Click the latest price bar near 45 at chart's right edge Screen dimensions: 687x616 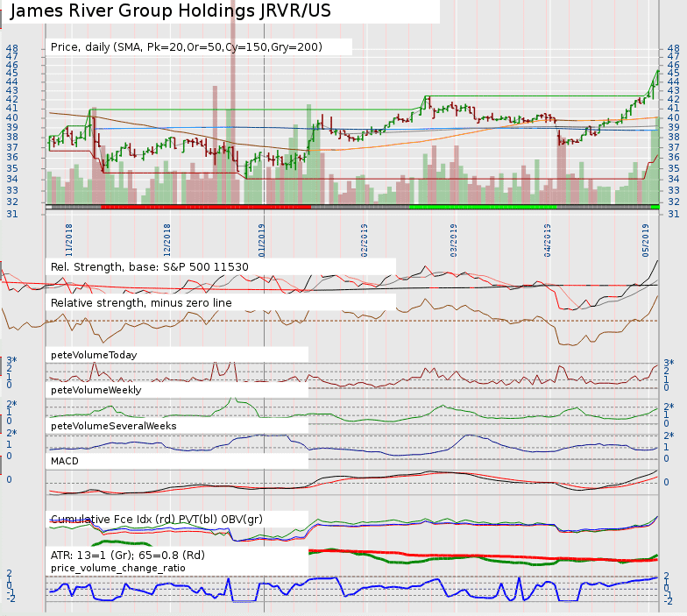tap(657, 77)
